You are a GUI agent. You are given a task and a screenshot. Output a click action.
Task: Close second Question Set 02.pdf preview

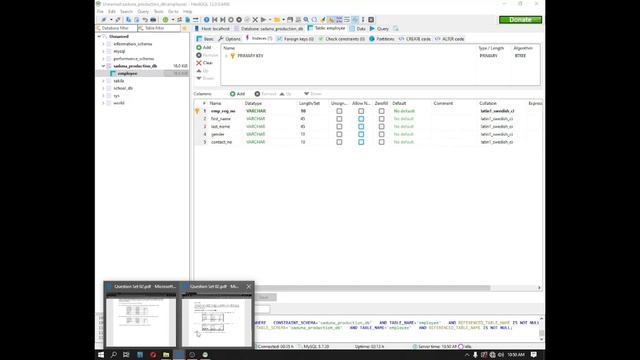[x=249, y=287]
